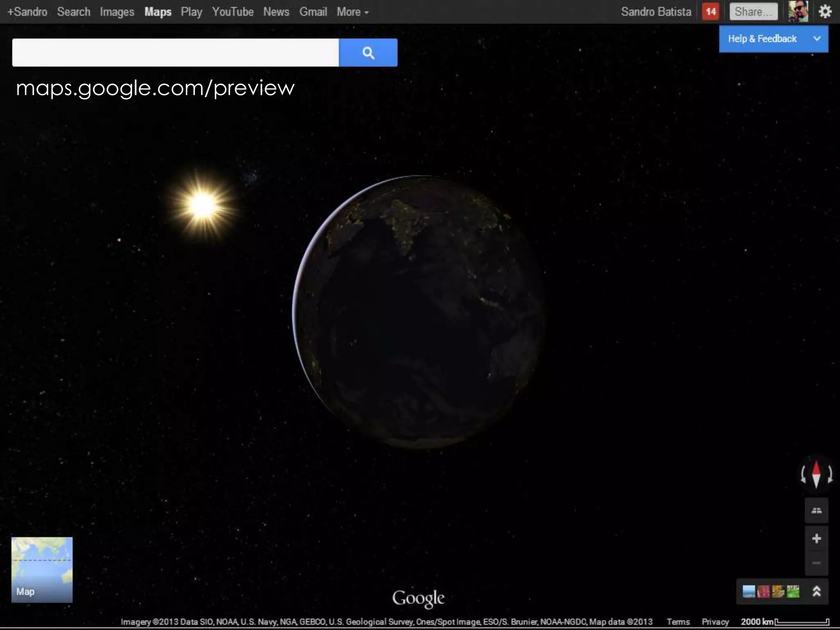
Task: Open Gmail in the top bar
Action: 313,12
